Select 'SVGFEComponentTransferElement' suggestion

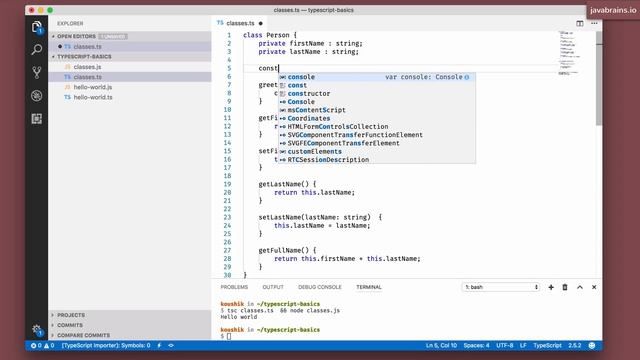pos(377,143)
